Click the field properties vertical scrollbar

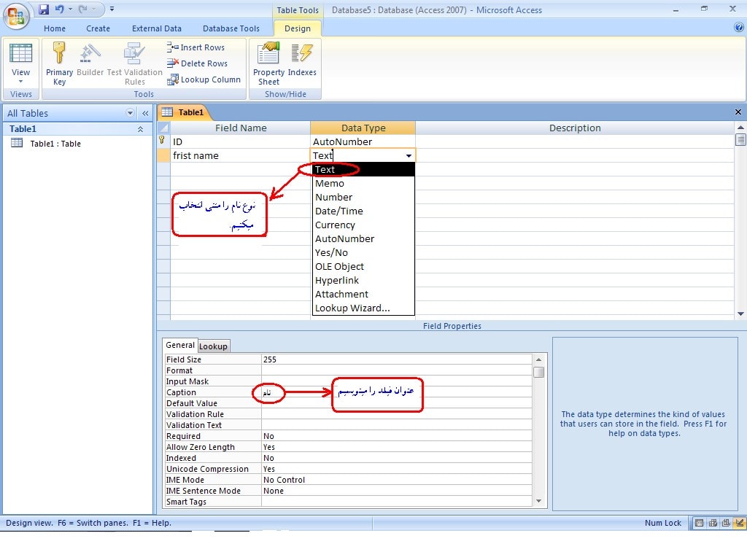click(x=539, y=430)
